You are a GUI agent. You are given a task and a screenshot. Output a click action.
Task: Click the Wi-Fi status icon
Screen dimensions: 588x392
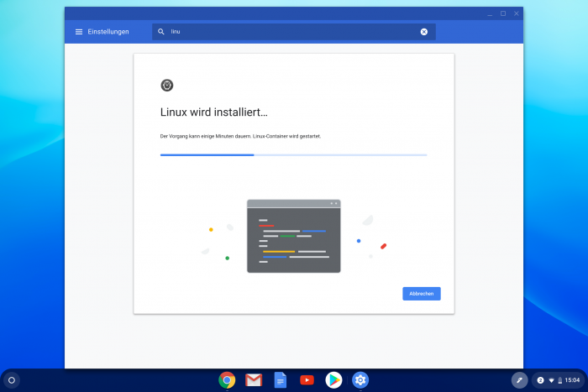point(551,380)
